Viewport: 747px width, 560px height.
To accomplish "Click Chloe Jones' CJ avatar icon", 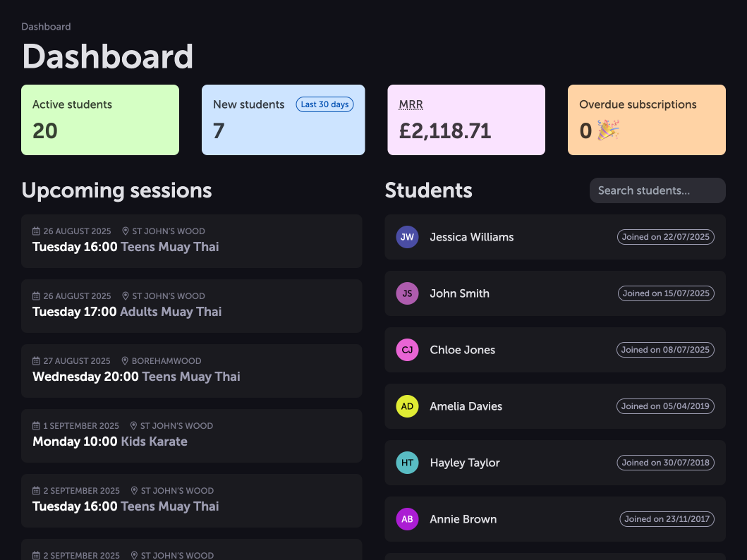I will (407, 350).
